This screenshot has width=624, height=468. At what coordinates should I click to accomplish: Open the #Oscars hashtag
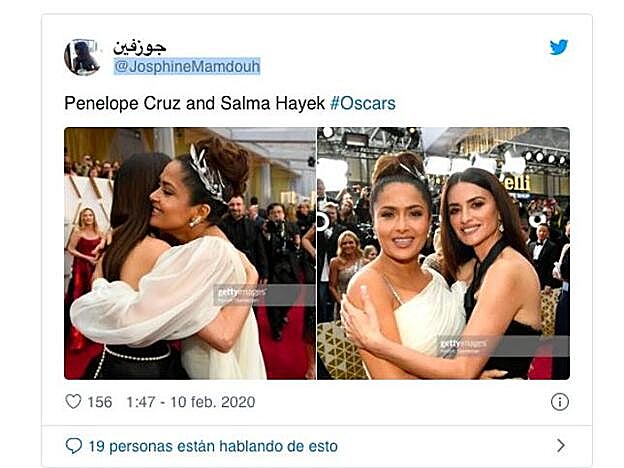[363, 103]
